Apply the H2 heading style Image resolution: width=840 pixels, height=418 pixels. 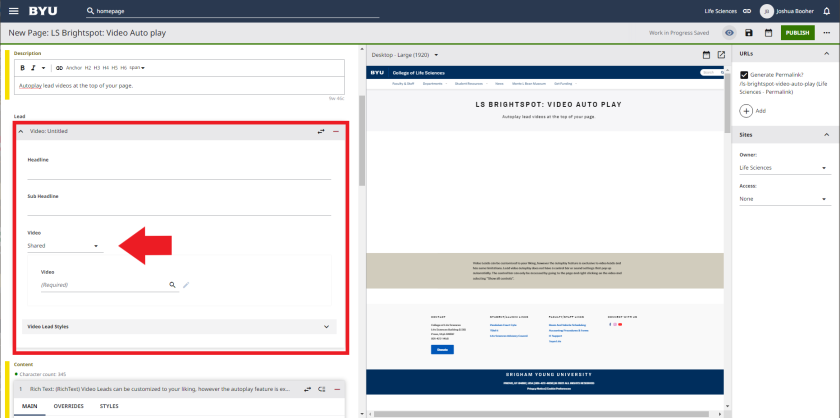click(x=88, y=68)
